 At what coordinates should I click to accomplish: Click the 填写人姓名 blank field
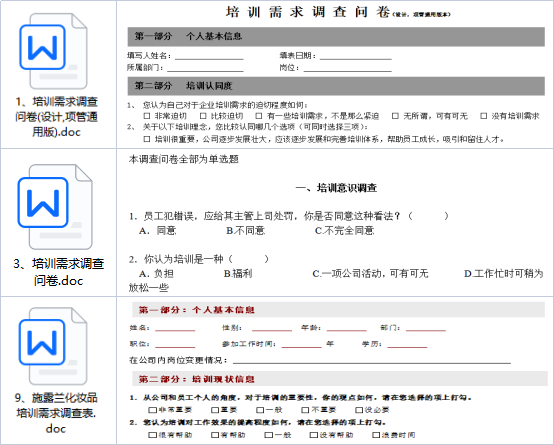[209, 56]
